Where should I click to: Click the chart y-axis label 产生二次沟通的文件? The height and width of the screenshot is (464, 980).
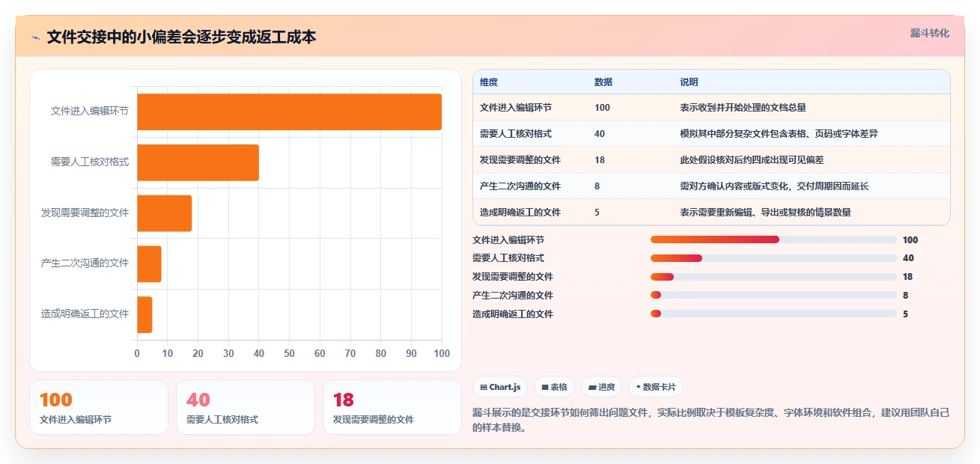pyautogui.click(x=85, y=263)
